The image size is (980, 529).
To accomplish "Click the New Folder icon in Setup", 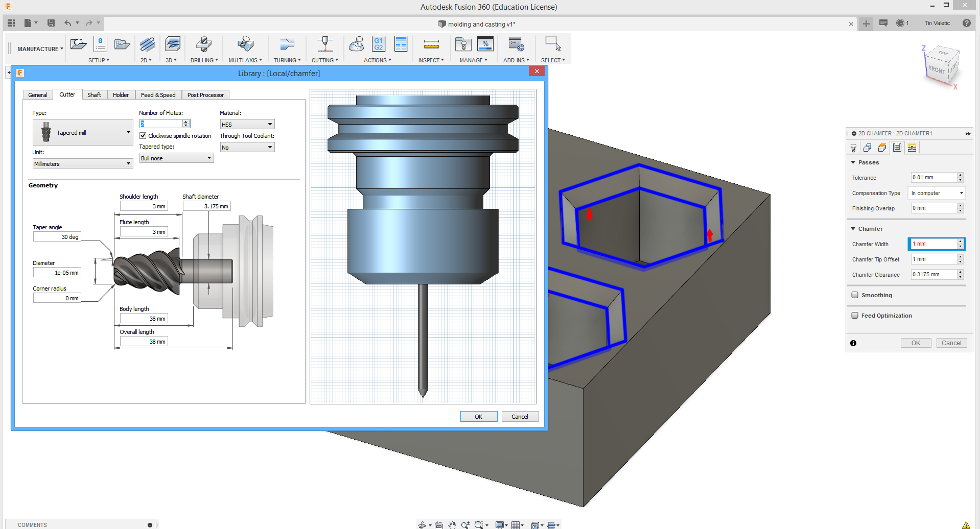I will (x=122, y=44).
